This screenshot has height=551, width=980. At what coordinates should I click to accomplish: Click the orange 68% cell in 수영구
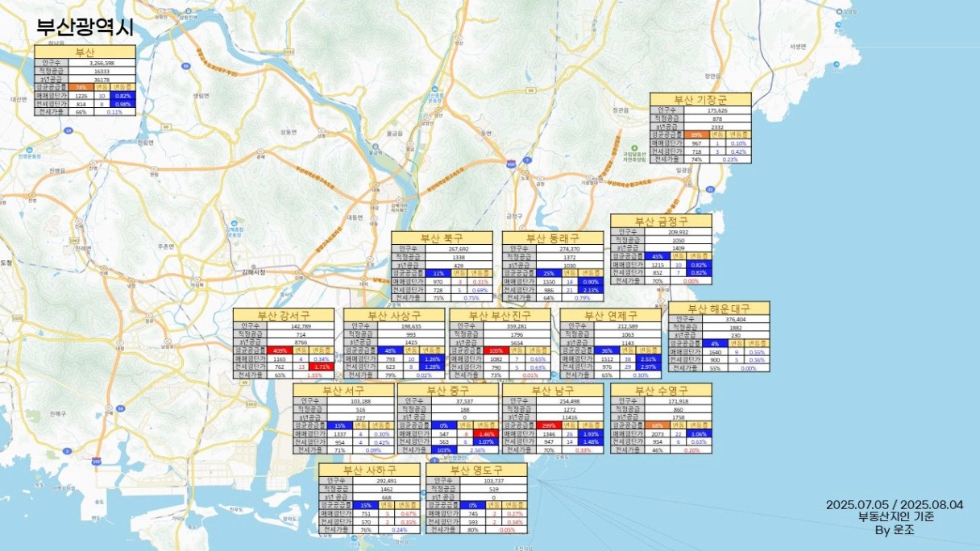[x=658, y=425]
